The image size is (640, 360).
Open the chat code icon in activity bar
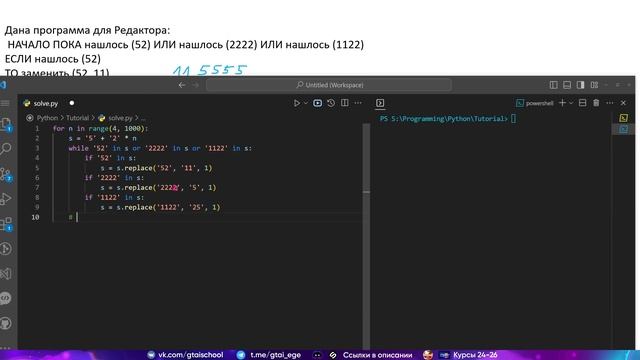[x=5, y=298]
